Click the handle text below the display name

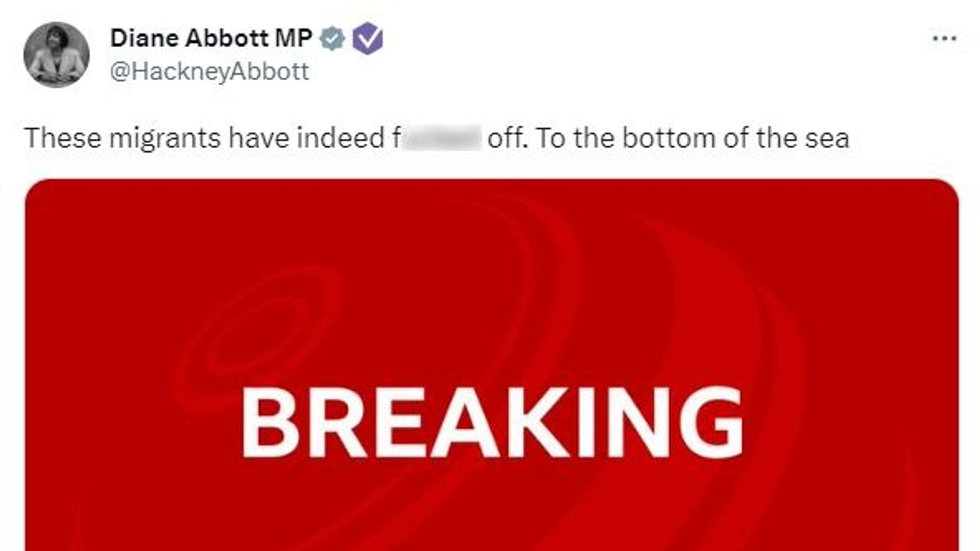[x=207, y=72]
